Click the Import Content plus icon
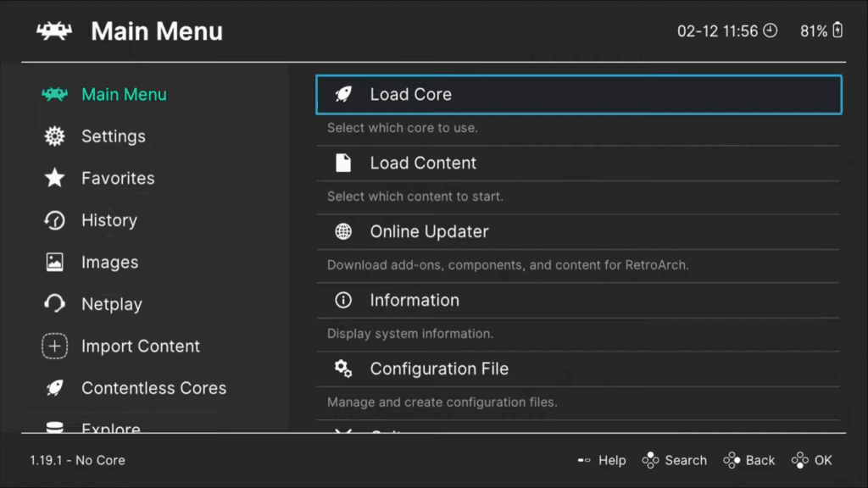The width and height of the screenshot is (868, 488). (x=54, y=346)
